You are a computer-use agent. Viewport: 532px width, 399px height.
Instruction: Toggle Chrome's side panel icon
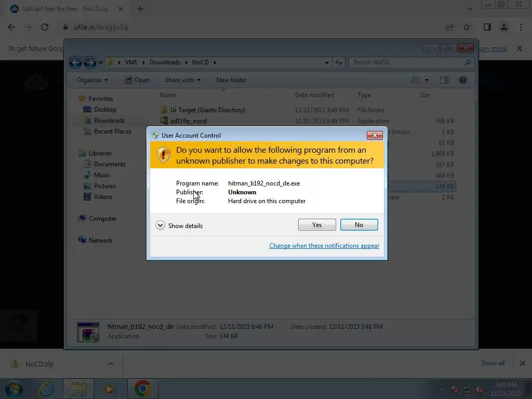(487, 27)
